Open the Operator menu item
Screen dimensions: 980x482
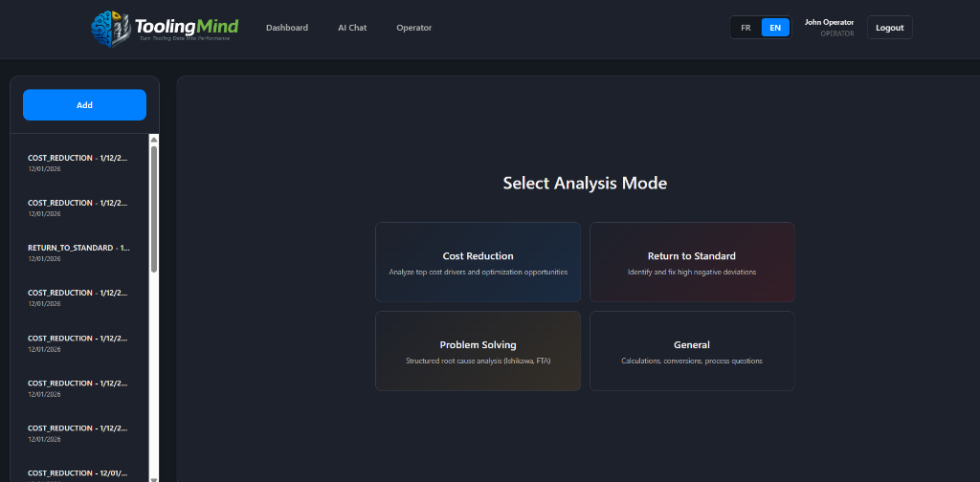413,28
